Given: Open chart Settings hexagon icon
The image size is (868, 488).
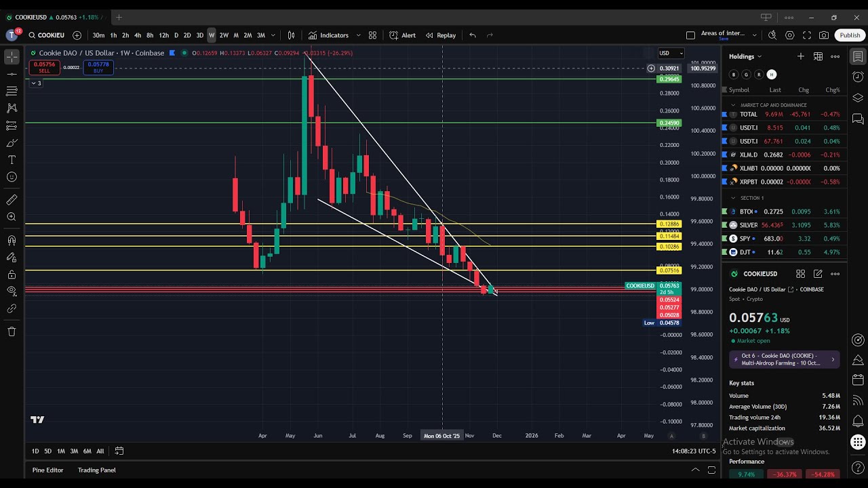Looking at the screenshot, I should tap(790, 35).
